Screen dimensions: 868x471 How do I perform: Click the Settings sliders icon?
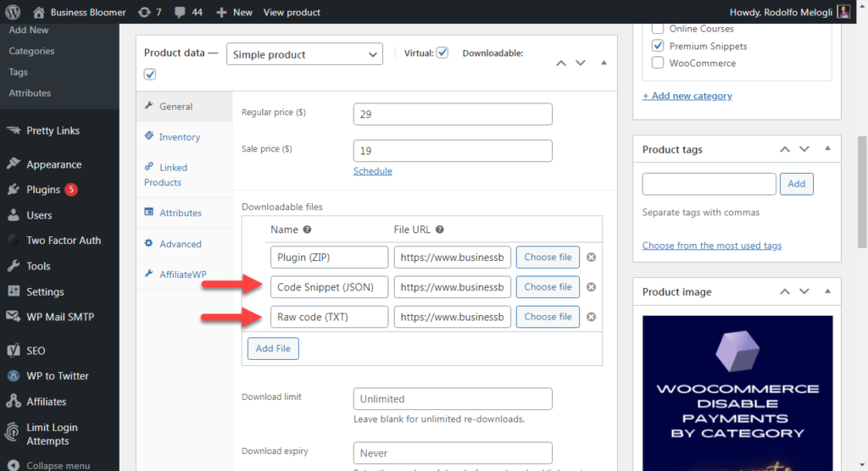click(x=14, y=291)
